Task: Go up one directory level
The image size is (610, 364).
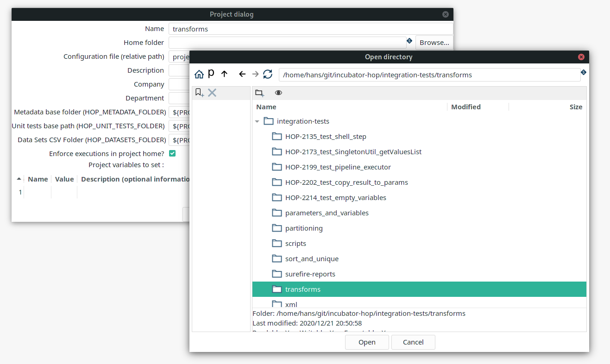Action: (x=225, y=74)
